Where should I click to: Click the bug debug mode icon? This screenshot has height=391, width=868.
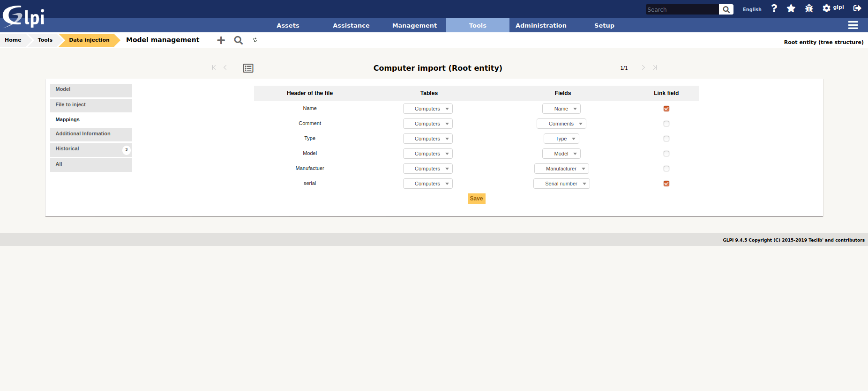click(x=809, y=8)
